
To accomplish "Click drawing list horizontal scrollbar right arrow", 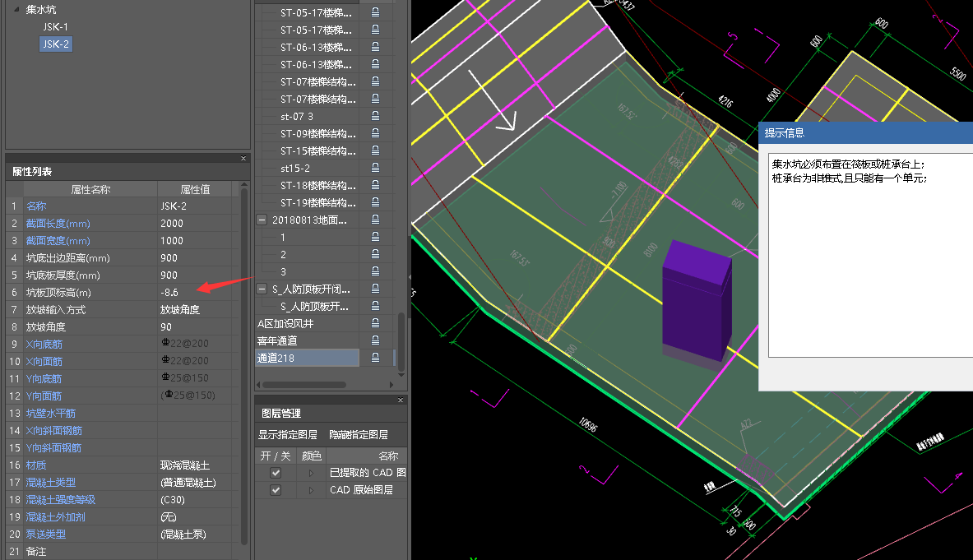I will tap(391, 385).
